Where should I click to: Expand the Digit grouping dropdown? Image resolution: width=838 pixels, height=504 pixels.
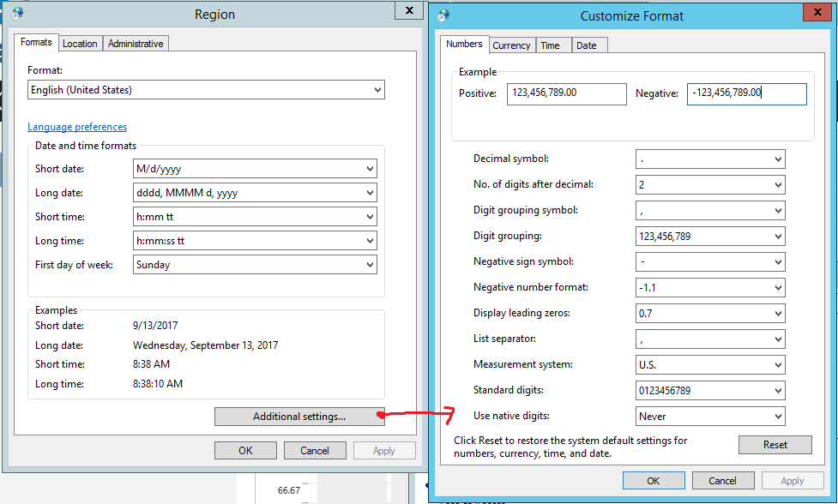click(x=710, y=236)
